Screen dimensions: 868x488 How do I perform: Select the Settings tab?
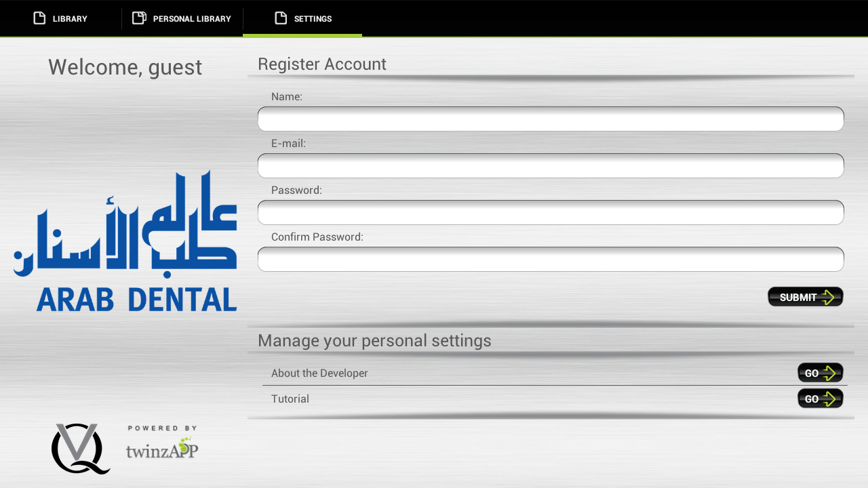pos(302,18)
